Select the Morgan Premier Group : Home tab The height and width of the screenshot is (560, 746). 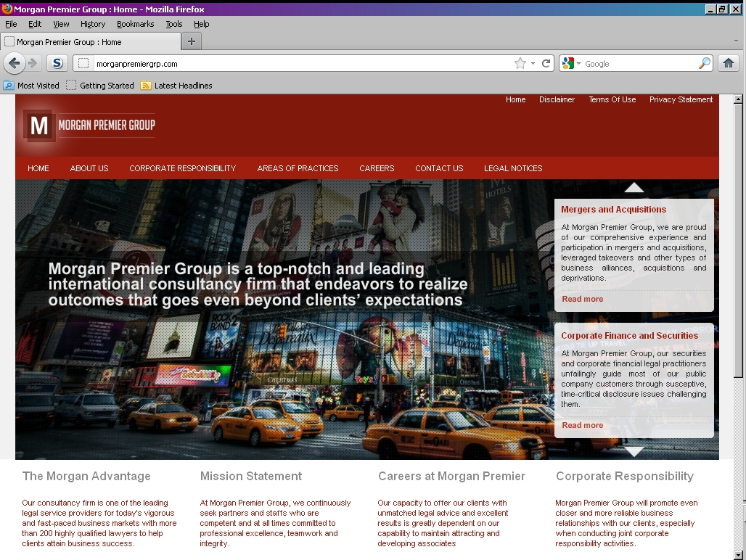tap(91, 42)
